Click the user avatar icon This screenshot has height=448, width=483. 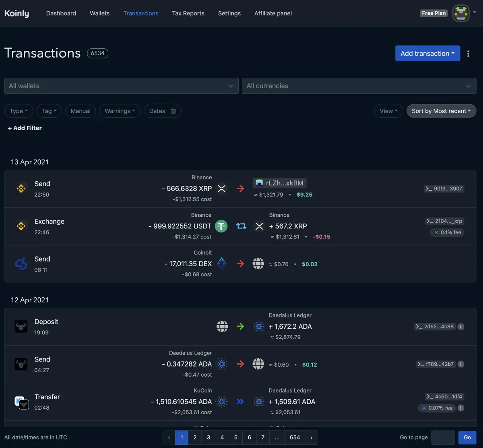(461, 13)
